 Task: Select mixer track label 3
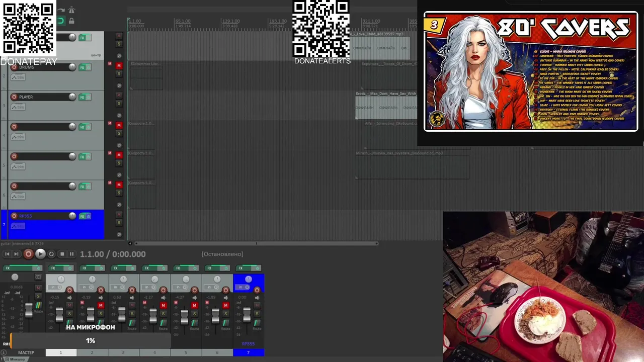point(123,352)
